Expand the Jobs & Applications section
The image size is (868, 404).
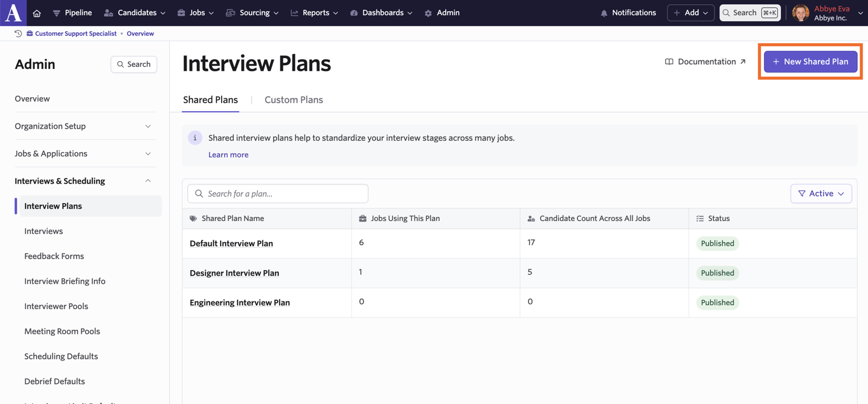point(85,153)
